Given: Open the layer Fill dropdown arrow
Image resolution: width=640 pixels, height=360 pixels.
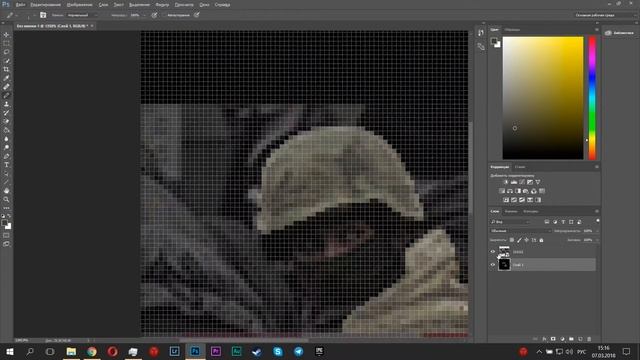Looking at the screenshot, I should pyautogui.click(x=597, y=240).
